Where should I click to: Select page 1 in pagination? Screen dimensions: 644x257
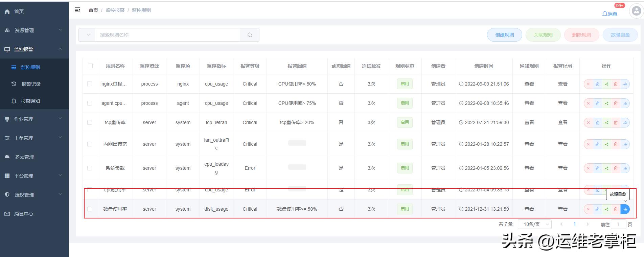click(574, 224)
